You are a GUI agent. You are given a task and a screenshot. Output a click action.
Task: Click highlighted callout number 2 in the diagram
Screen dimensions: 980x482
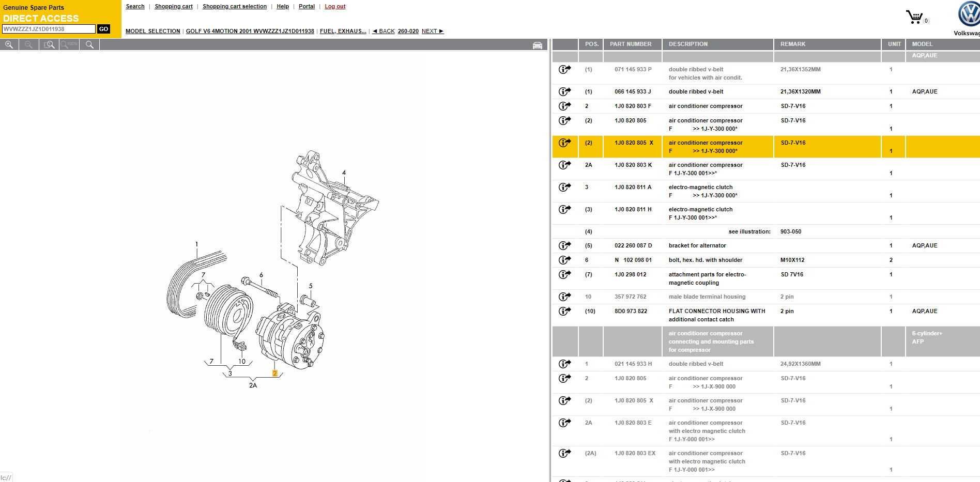pos(275,373)
